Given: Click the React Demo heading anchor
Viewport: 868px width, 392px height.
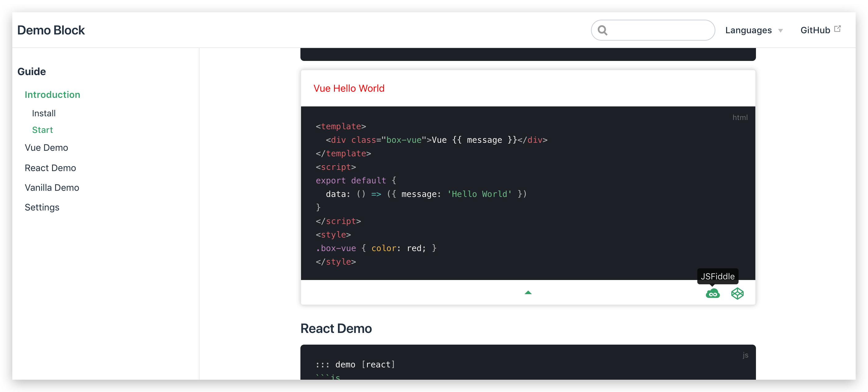Looking at the screenshot, I should tap(336, 328).
